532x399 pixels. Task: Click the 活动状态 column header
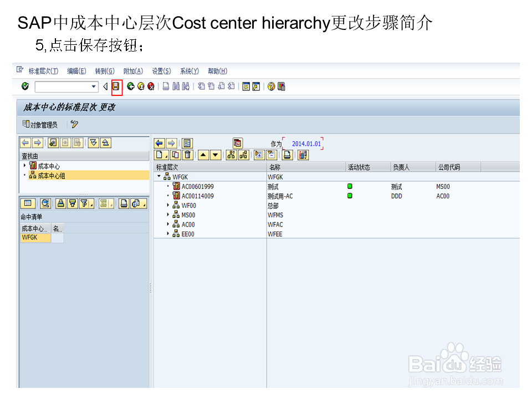368,167
